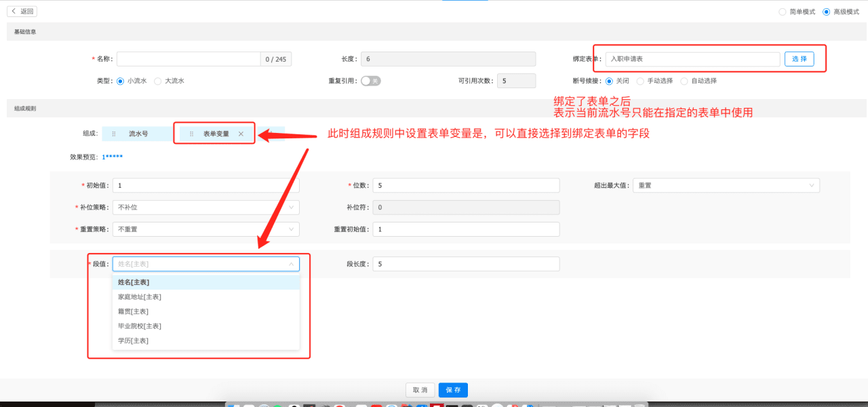868x407 pixels.
Task: Click the 可引用次数 field
Action: pos(516,81)
